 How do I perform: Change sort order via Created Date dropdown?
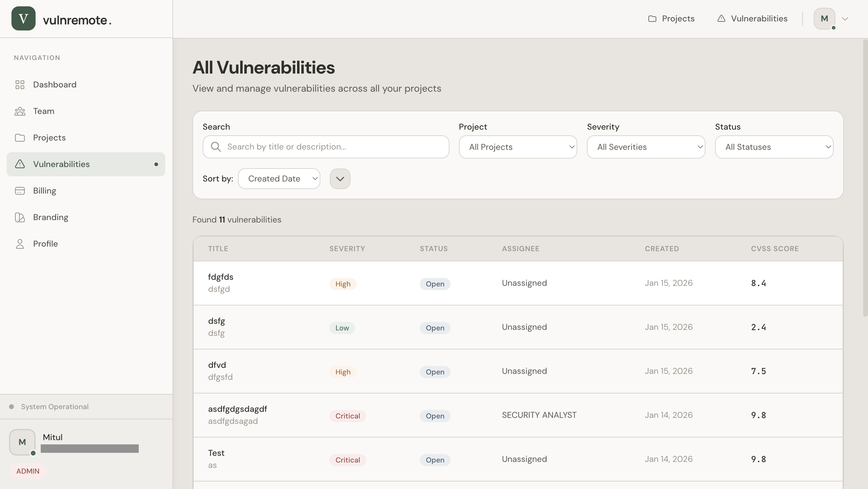279,178
